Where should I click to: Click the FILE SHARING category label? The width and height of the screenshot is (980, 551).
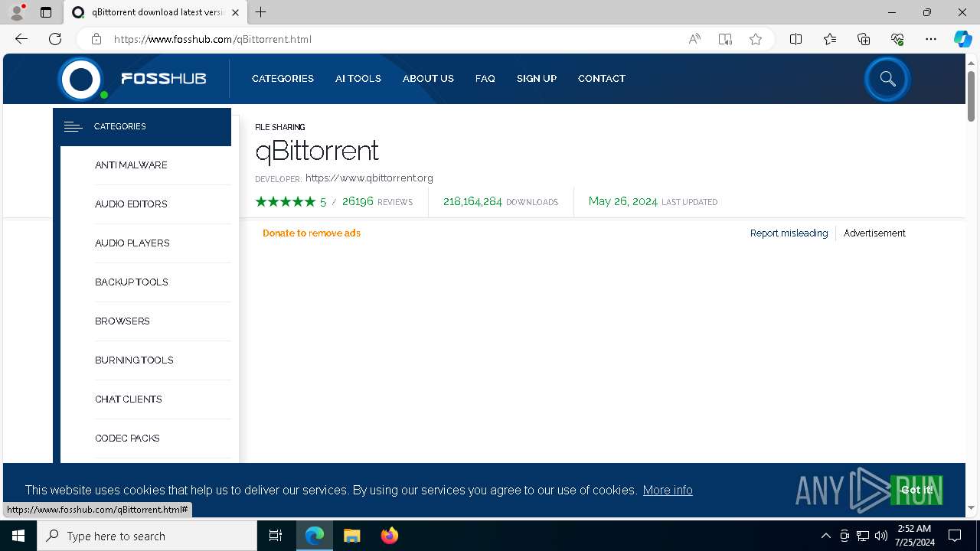point(279,127)
